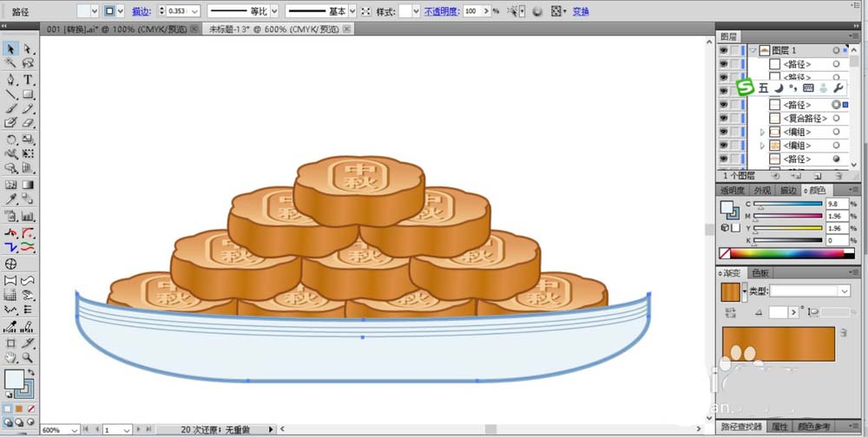868x437 pixels.
Task: Select the Free Transform tool
Action: coord(28,153)
